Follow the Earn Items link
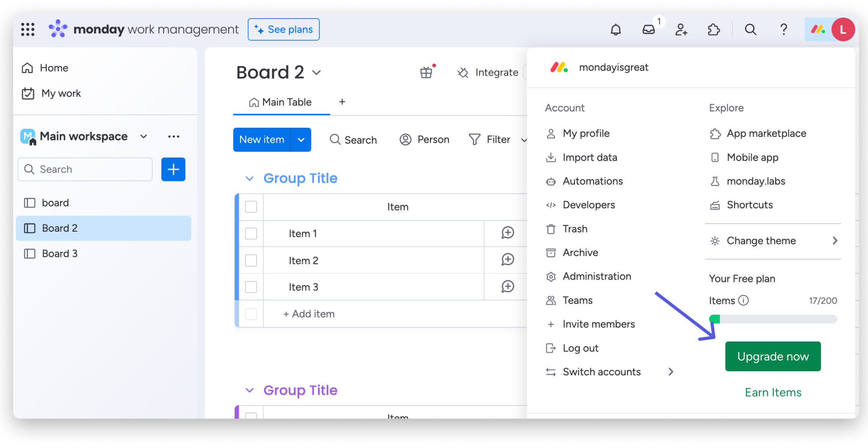 (x=773, y=392)
